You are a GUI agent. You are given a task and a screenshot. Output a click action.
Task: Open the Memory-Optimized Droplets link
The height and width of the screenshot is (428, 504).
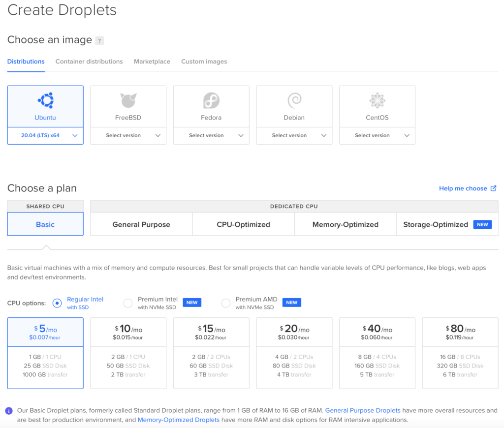[178, 420]
